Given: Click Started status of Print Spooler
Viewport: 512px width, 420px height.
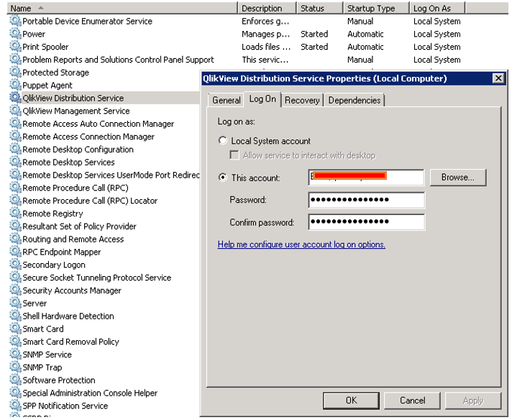Looking at the screenshot, I should coord(314,47).
